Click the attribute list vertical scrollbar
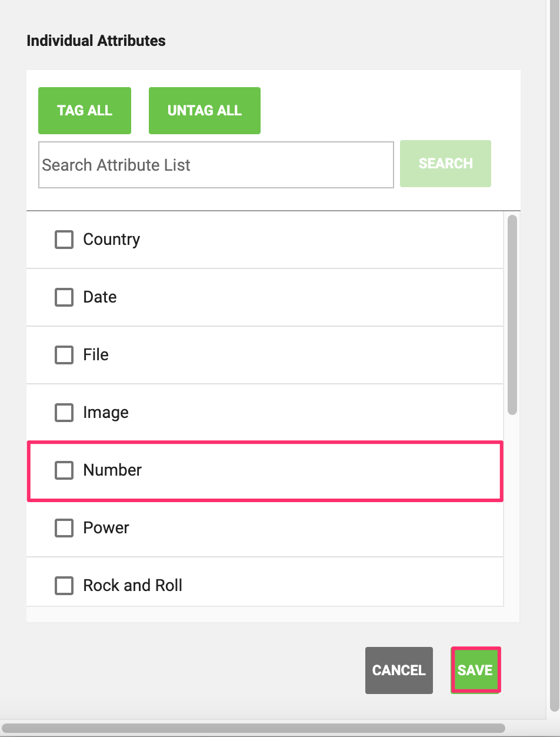This screenshot has height=737, width=560. pyautogui.click(x=512, y=315)
